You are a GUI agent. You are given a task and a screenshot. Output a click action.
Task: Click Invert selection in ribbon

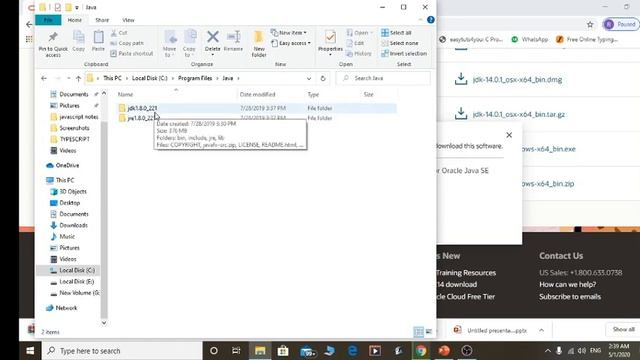(x=404, y=53)
